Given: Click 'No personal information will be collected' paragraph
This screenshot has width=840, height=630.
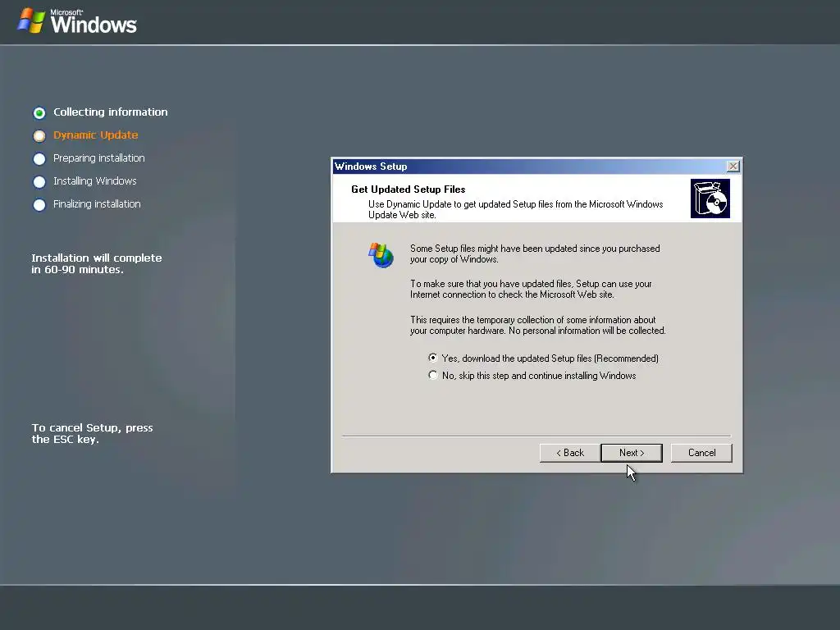Looking at the screenshot, I should (x=538, y=325).
